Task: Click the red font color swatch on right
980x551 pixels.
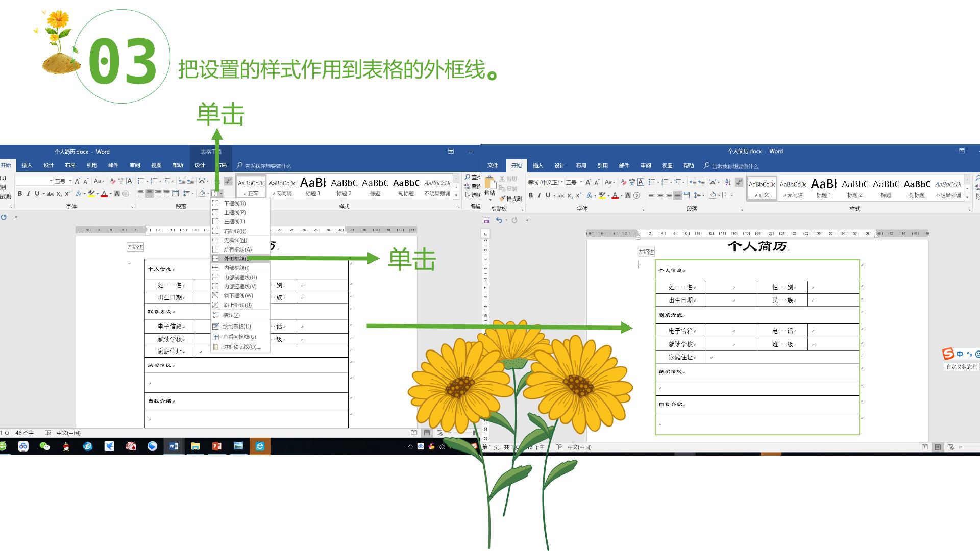Action: [615, 195]
